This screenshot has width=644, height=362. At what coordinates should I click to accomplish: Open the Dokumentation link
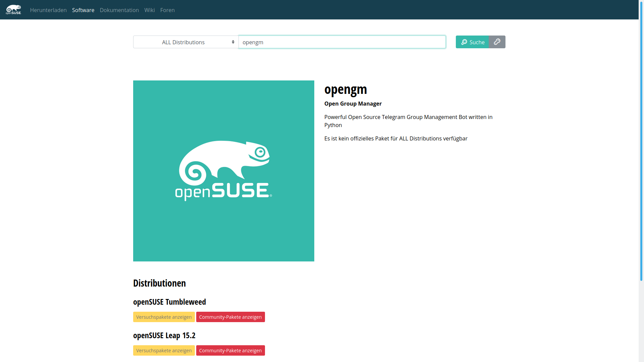point(119,10)
